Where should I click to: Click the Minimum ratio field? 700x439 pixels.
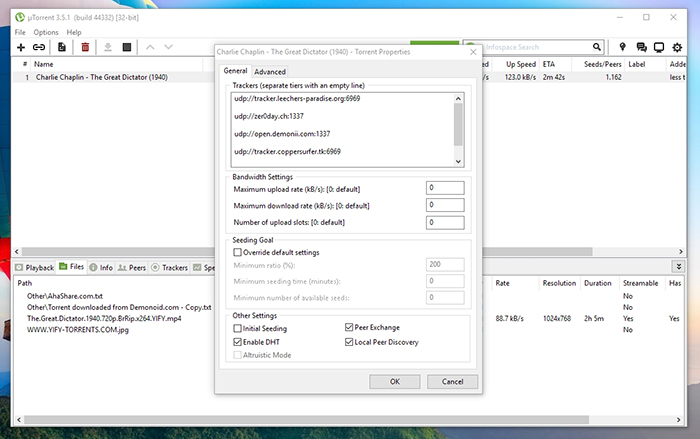[x=445, y=264]
